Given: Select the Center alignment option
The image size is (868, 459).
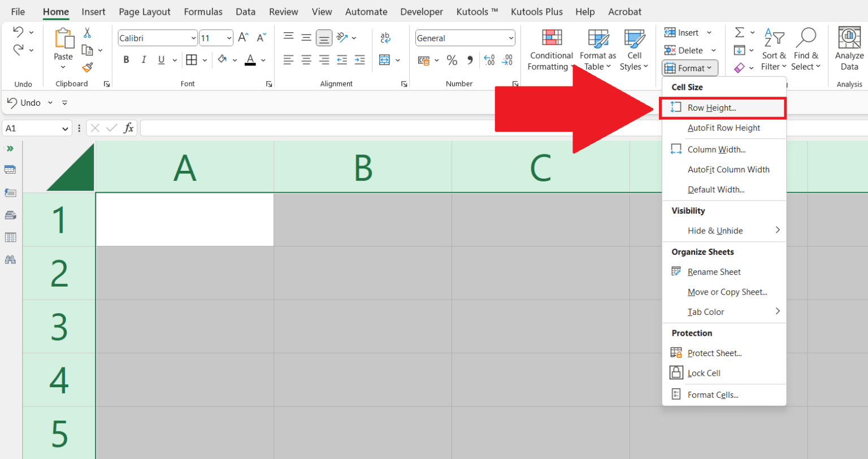Looking at the screenshot, I should (x=306, y=58).
